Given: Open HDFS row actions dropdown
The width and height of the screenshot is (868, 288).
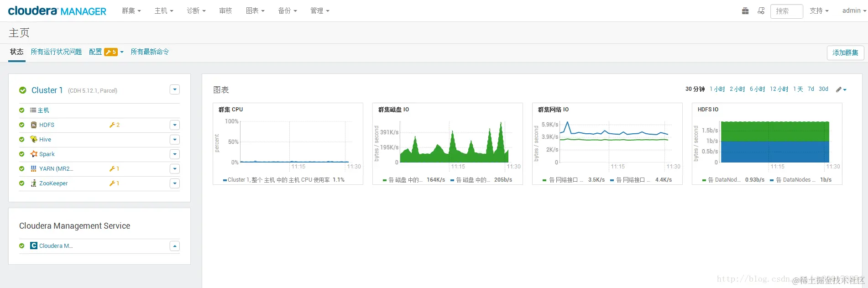Looking at the screenshot, I should pos(175,125).
